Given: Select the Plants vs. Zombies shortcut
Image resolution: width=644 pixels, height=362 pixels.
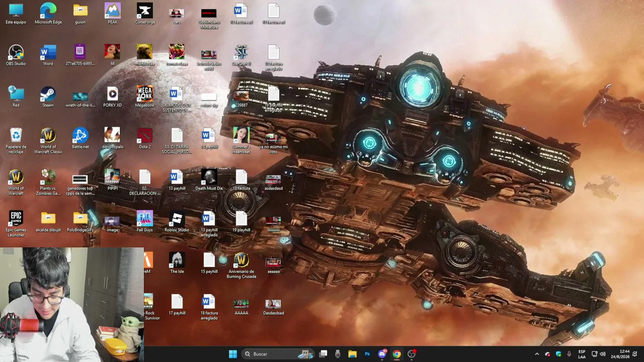Looking at the screenshot, I should point(48,183).
